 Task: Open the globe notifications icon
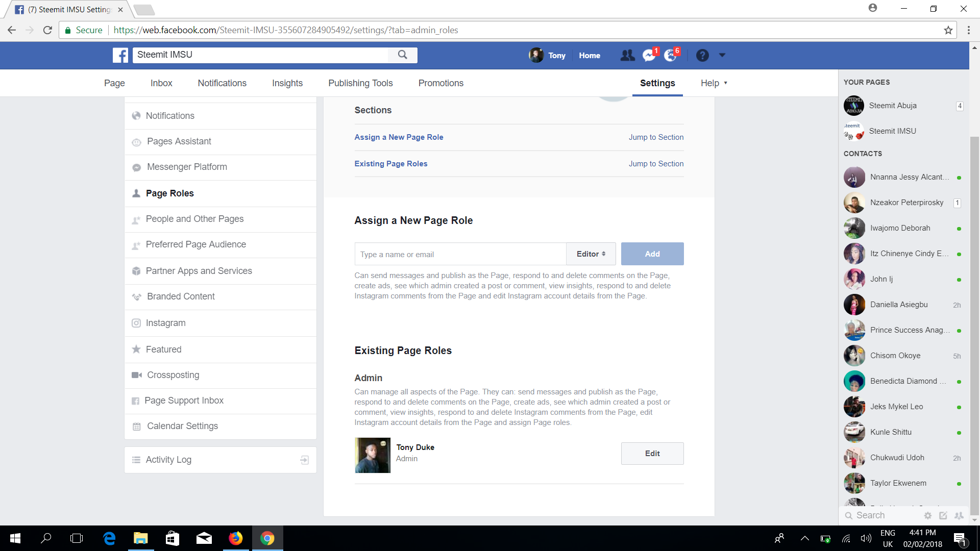670,55
